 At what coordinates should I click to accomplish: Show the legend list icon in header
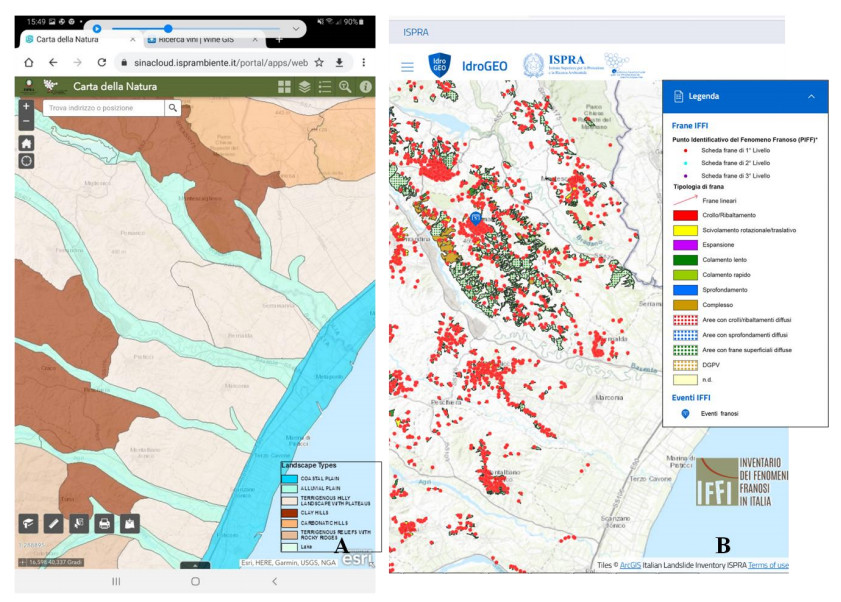[x=325, y=87]
